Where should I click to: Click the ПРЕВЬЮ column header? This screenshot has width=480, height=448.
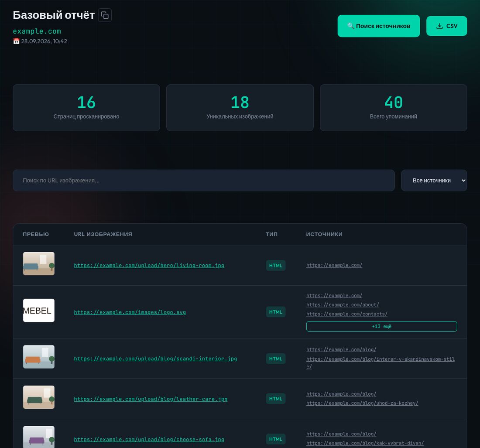coord(36,234)
